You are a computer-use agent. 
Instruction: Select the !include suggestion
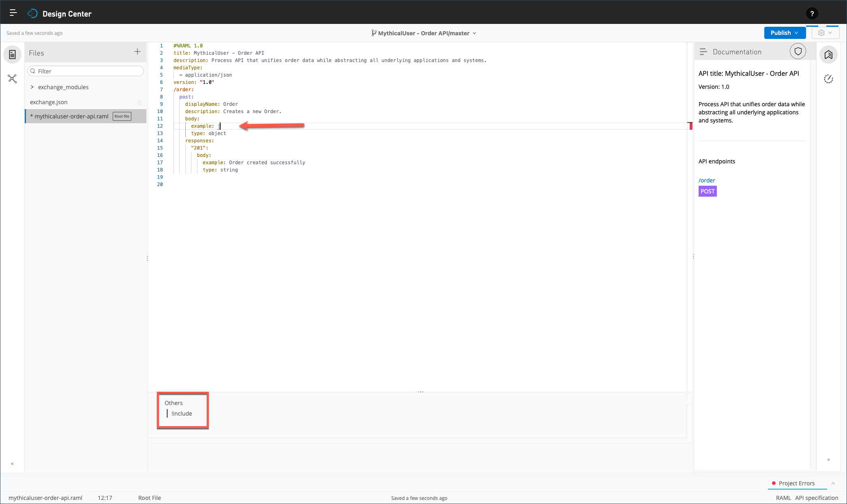(182, 414)
